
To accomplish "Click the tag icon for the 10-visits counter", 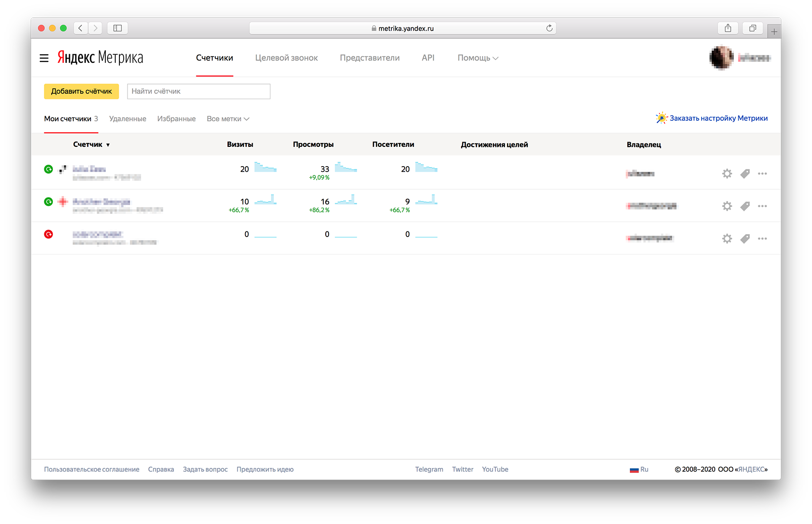I will click(745, 206).
